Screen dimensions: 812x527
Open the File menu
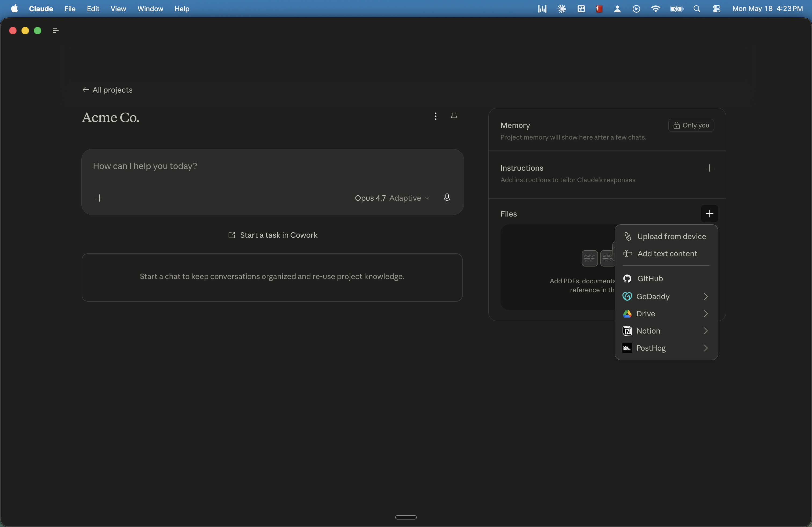[x=70, y=9]
